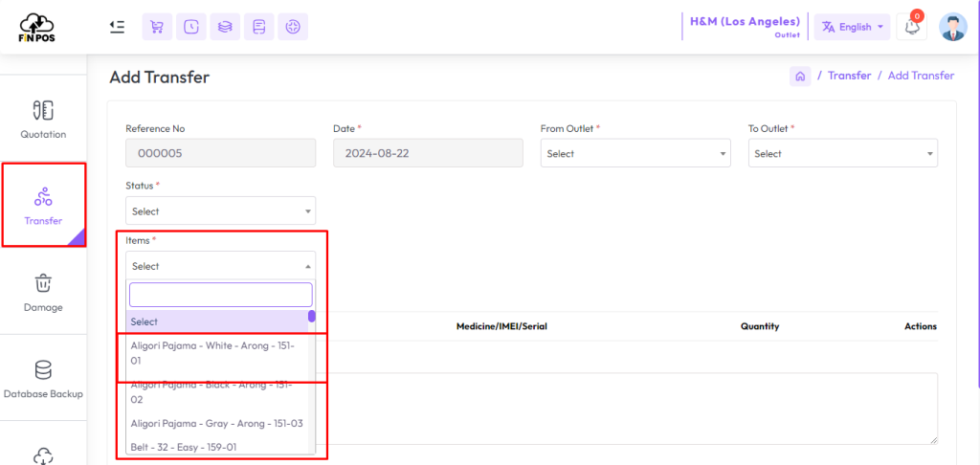This screenshot has width=980, height=465.
Task: Open the English language dropdown
Action: coord(852,27)
